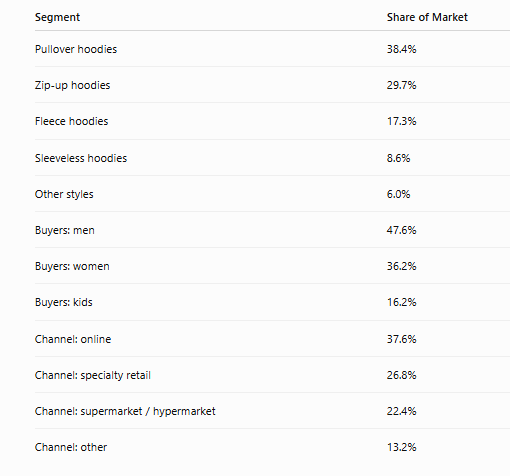Click the Channel: other row label

pos(71,447)
